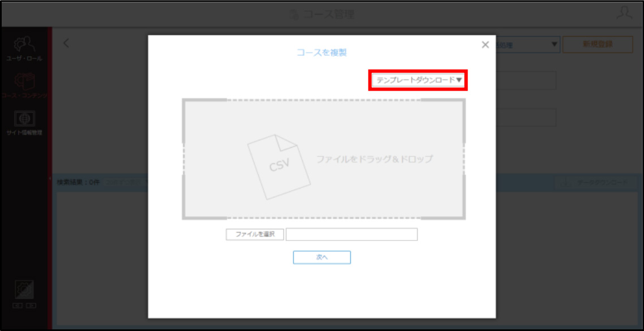Click the ファイルを選択 button
644x331 pixels.
click(x=255, y=234)
